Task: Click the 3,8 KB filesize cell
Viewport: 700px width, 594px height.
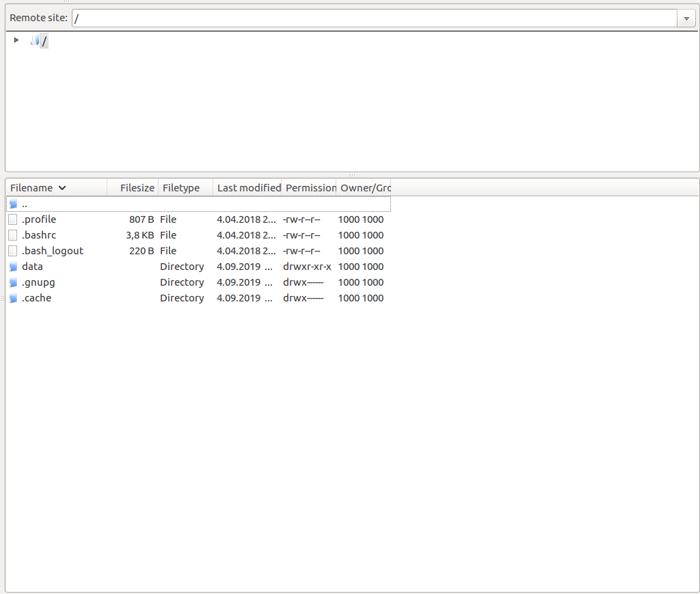Action: pyautogui.click(x=139, y=235)
